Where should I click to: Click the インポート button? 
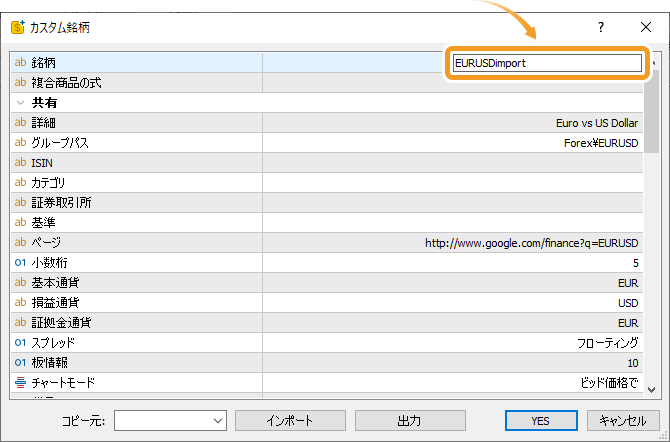[290, 421]
